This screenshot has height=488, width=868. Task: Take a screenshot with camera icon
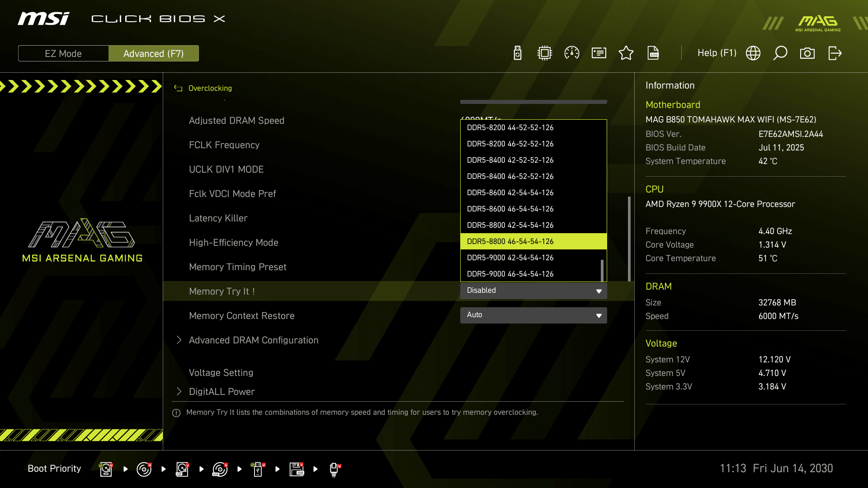click(807, 53)
